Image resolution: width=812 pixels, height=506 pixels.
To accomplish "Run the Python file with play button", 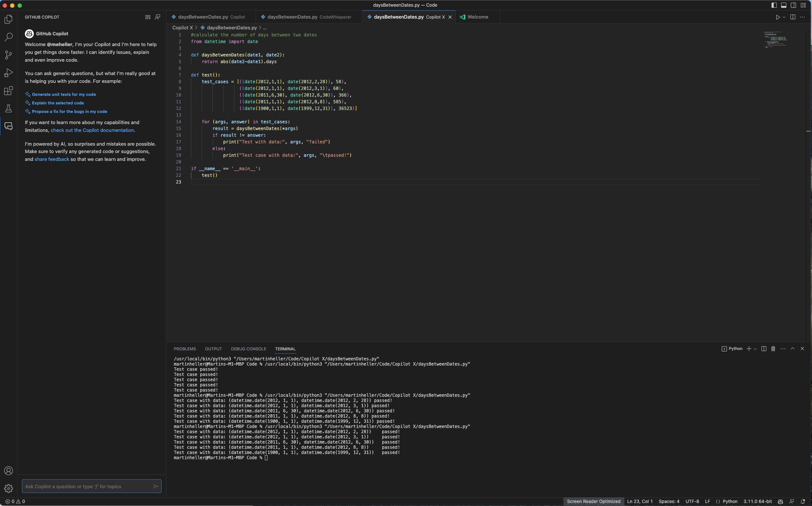I will click(x=778, y=17).
